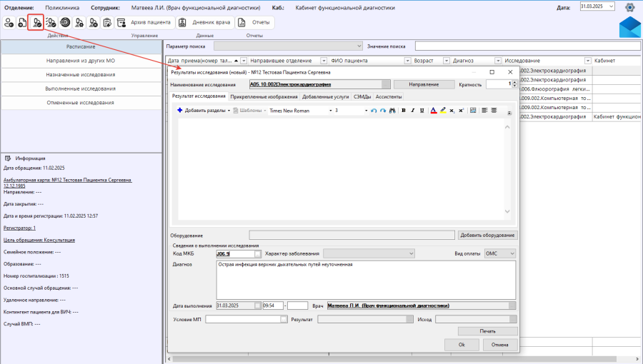
Task: Toggle superscript formatting
Action: (x=461, y=111)
